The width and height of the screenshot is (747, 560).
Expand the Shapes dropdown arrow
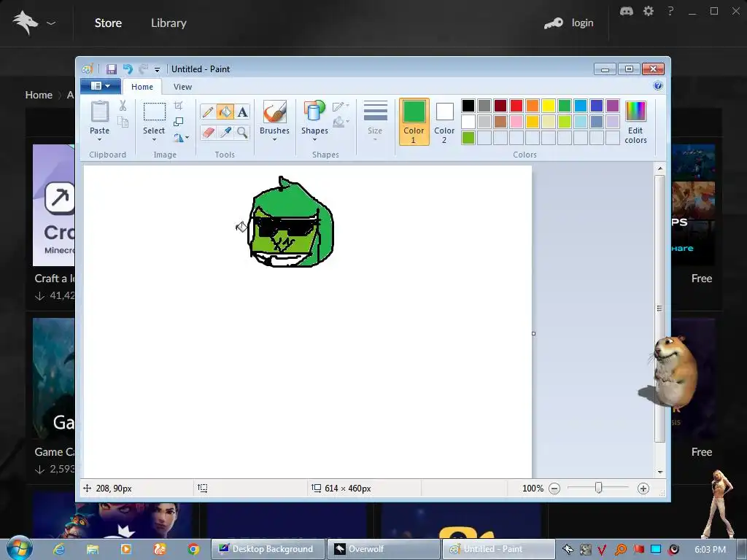(x=314, y=139)
